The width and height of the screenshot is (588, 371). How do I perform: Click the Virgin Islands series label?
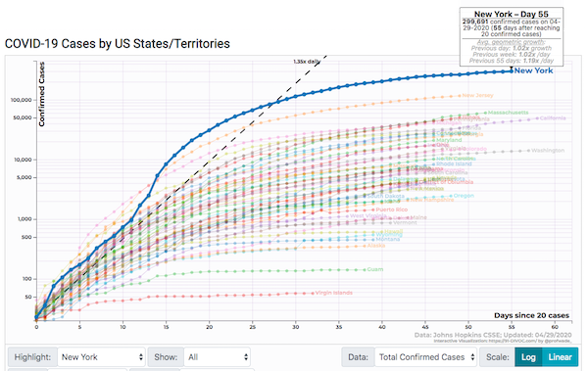tap(334, 293)
